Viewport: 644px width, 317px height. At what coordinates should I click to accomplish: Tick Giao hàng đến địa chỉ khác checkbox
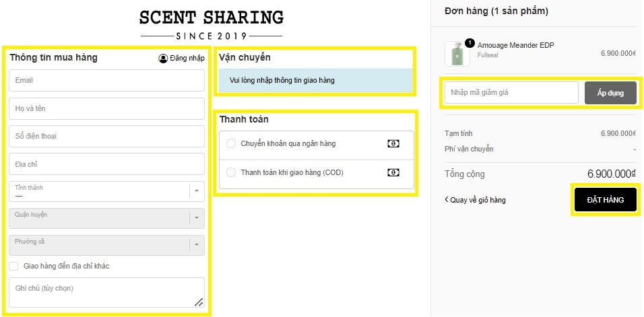click(14, 266)
